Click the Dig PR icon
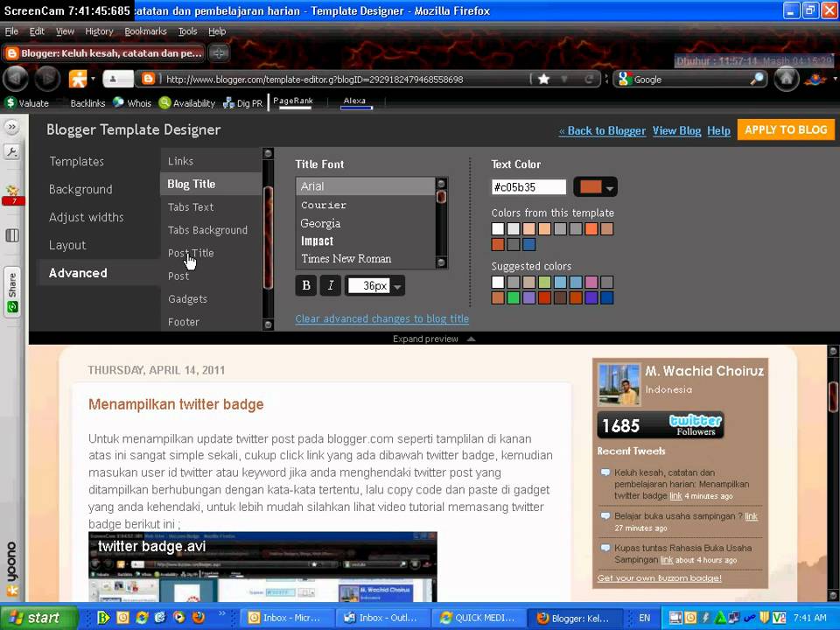 (x=228, y=103)
